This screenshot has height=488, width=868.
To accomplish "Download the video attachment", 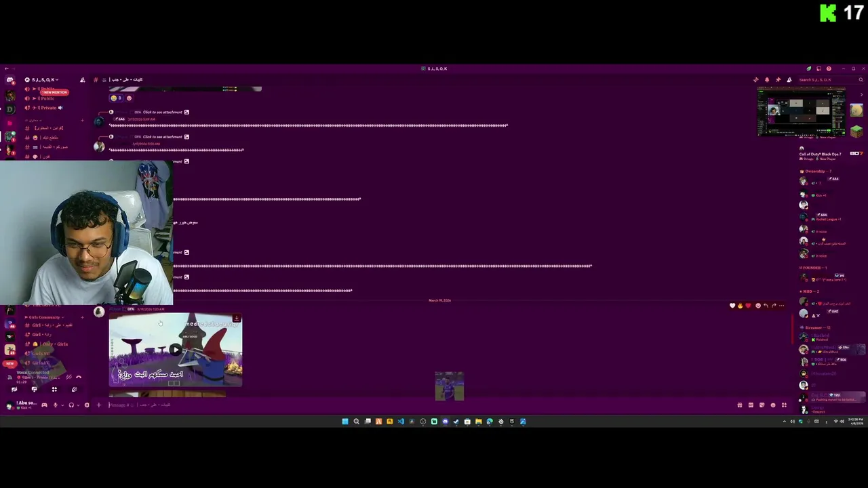I will tap(236, 319).
